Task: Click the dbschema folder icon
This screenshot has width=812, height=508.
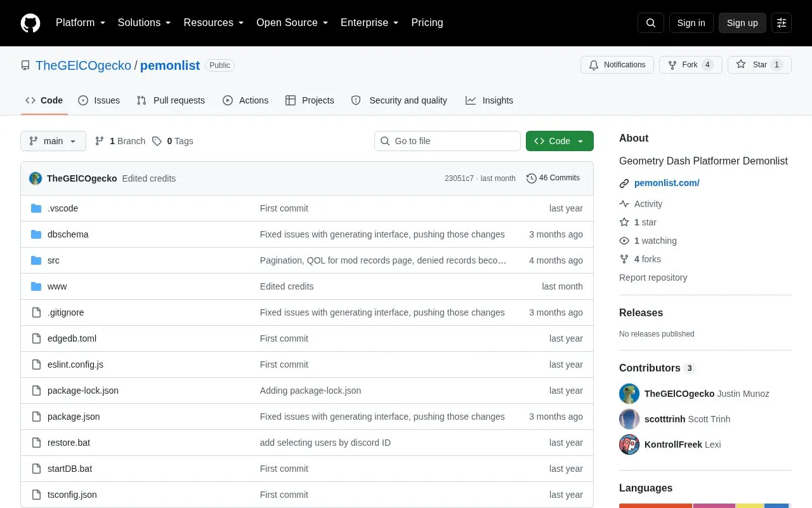Action: click(x=36, y=234)
